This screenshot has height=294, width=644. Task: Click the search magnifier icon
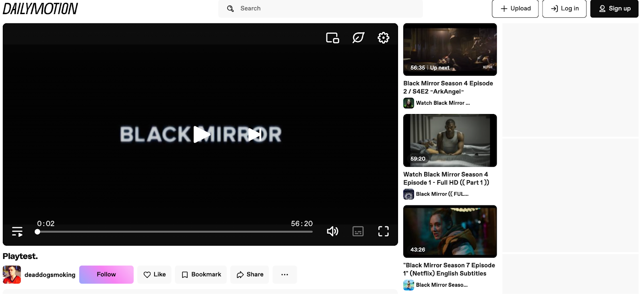(230, 8)
